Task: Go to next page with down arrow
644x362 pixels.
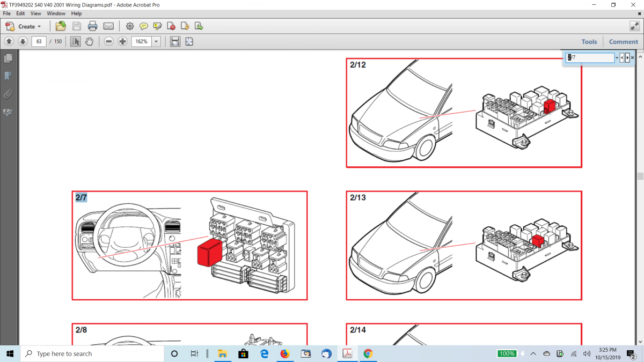Action: click(23, 41)
